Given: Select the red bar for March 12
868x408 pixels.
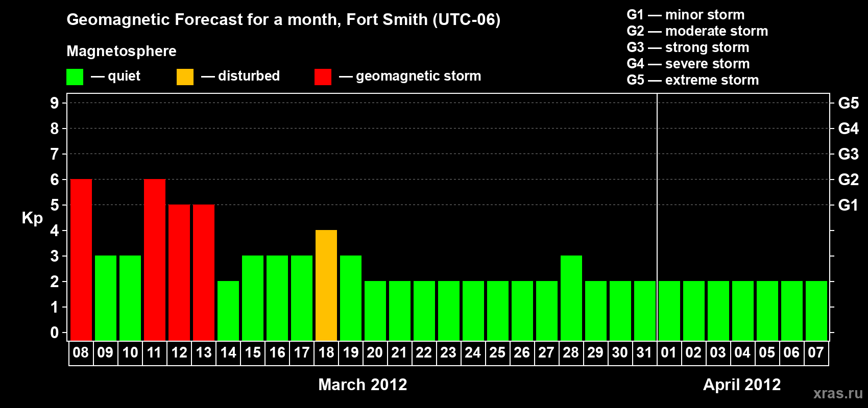Looking at the screenshot, I should (x=179, y=273).
